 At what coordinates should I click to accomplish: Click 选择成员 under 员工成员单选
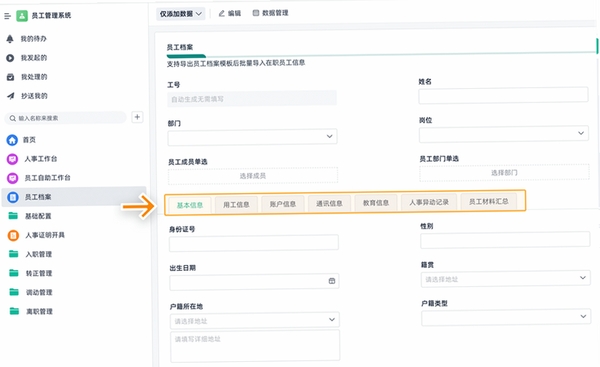pyautogui.click(x=253, y=175)
